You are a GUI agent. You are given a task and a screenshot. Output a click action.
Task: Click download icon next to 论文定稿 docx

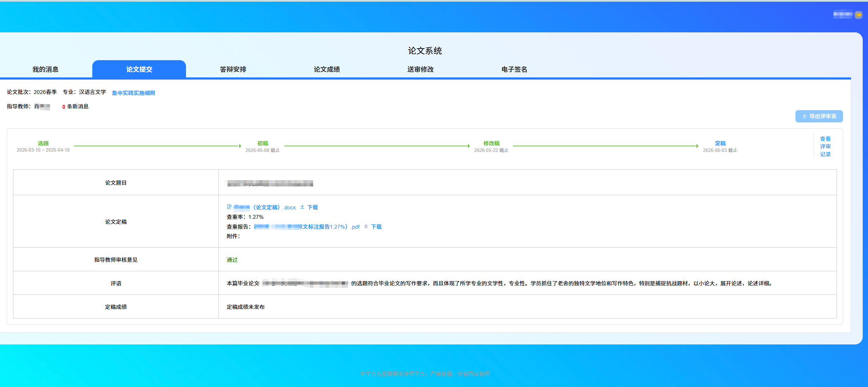click(x=302, y=207)
